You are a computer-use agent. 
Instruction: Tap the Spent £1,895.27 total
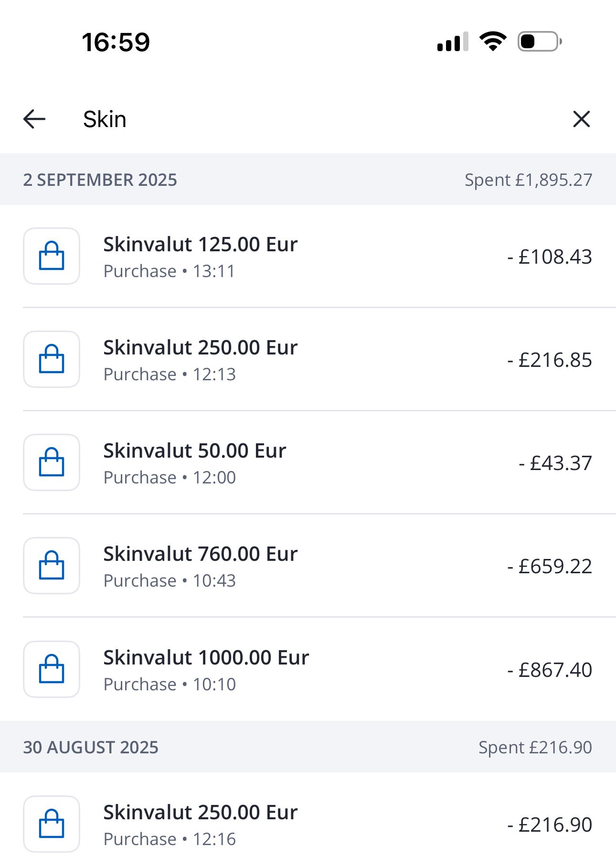(528, 180)
